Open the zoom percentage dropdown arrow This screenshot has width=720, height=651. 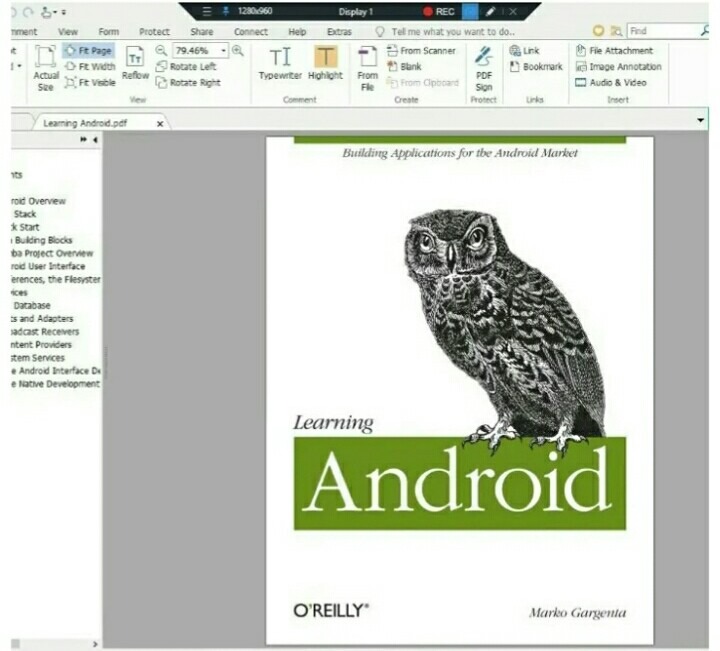(x=224, y=51)
